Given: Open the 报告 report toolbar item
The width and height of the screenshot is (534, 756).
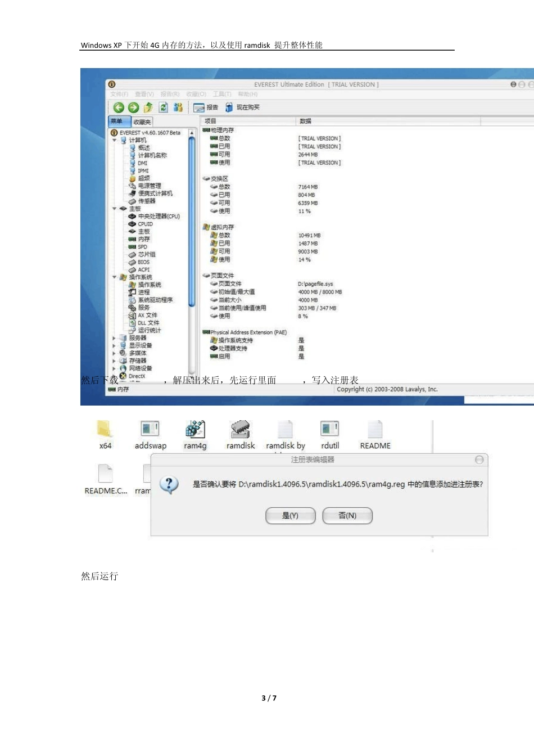Looking at the screenshot, I should 206,107.
